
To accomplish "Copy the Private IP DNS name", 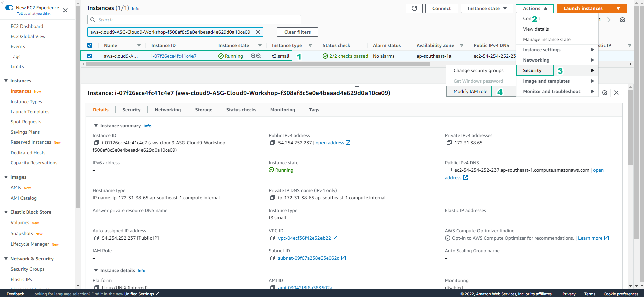I will [x=273, y=198].
